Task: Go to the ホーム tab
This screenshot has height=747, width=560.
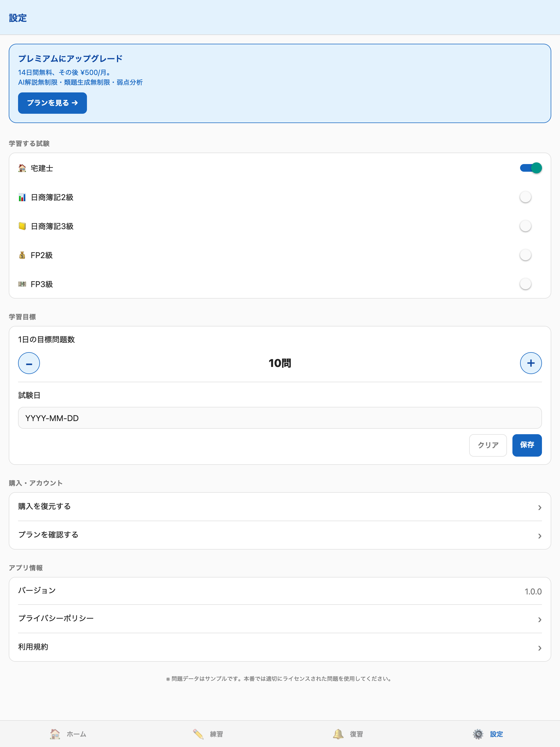Action: pos(70,734)
